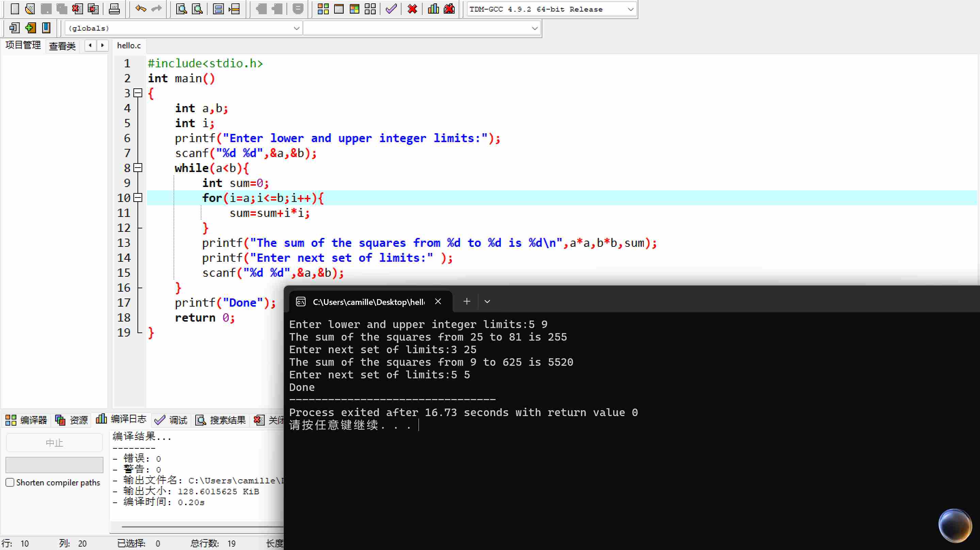
Task: Switch to the 调试 debug tab
Action: coord(171,419)
